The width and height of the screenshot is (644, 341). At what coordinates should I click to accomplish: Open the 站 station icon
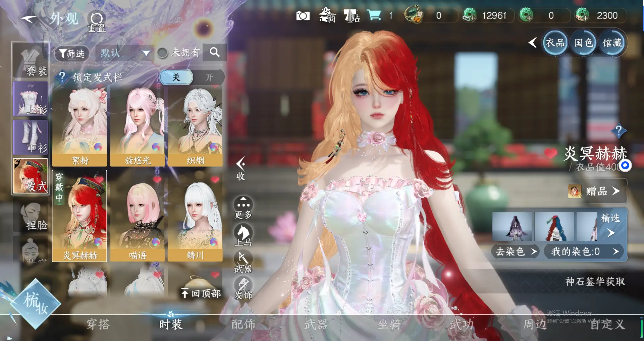click(x=351, y=15)
